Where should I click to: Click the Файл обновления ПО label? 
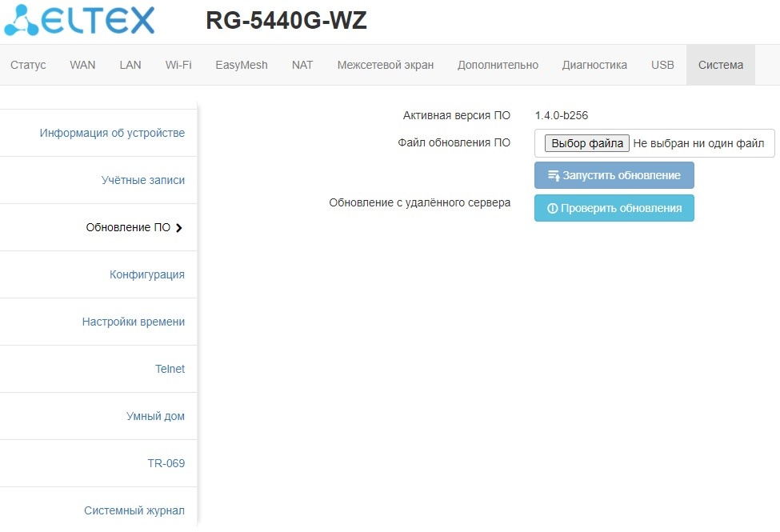[x=454, y=143]
